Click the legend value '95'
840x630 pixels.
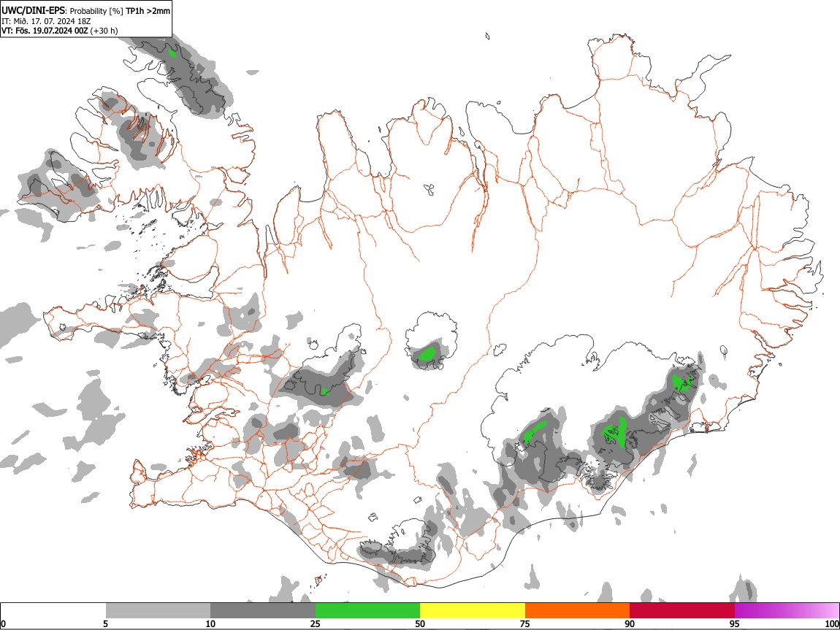click(735, 623)
